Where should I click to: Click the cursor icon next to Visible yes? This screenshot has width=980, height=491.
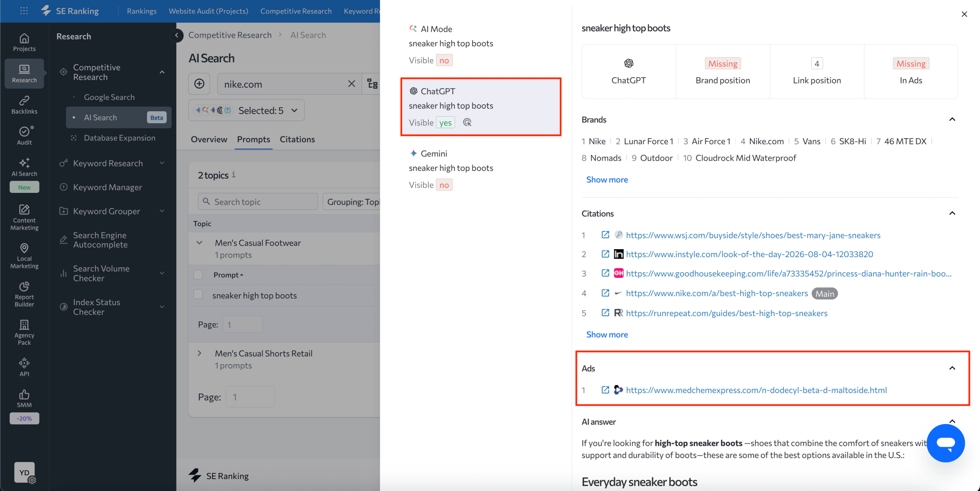pos(467,122)
